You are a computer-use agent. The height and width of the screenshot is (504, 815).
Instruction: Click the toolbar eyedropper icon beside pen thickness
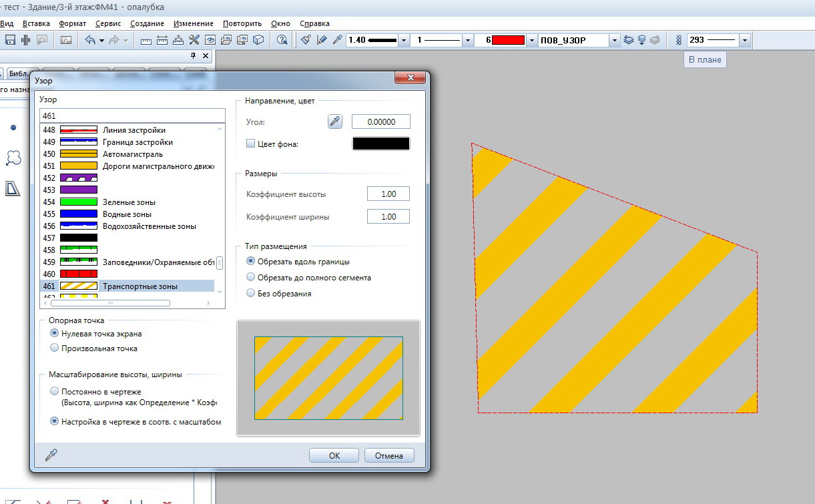(338, 39)
